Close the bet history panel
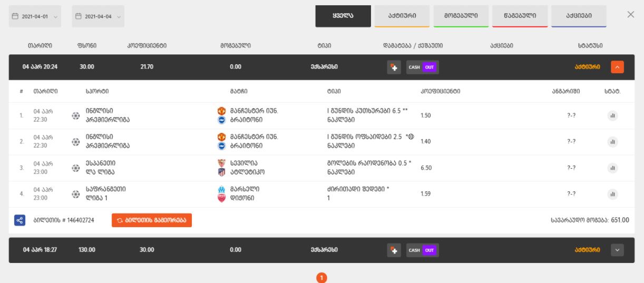This screenshot has height=283, width=644. pyautogui.click(x=631, y=14)
